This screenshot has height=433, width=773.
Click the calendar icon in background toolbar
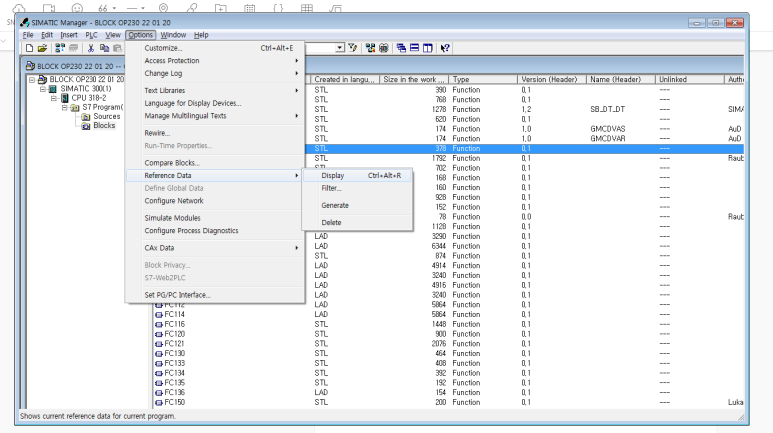tap(249, 8)
